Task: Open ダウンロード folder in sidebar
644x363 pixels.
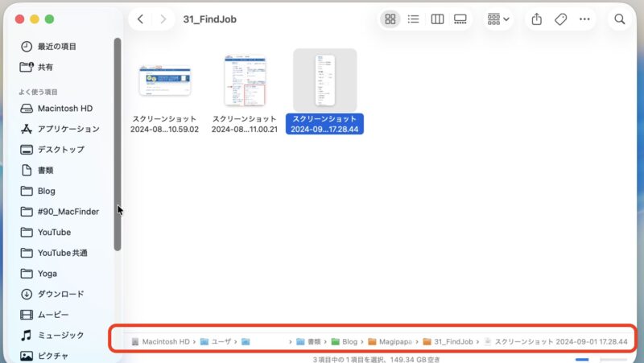Action: pyautogui.click(x=60, y=294)
